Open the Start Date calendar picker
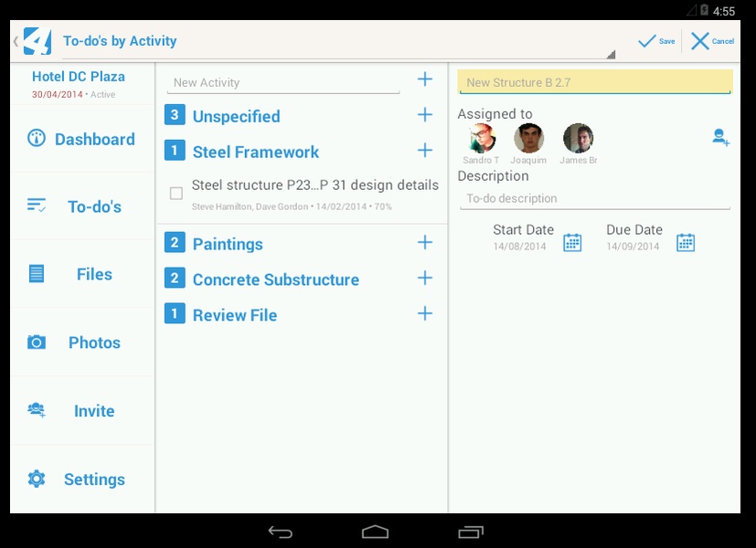The image size is (756, 548). (x=572, y=242)
